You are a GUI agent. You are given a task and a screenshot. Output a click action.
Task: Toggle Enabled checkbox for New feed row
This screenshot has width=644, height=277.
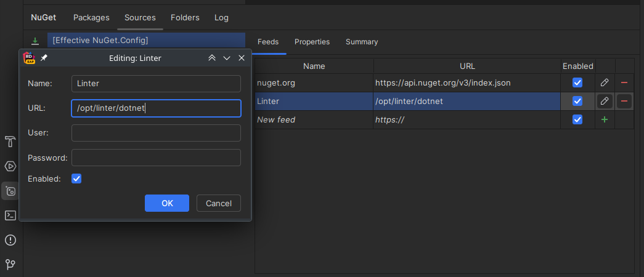[577, 120]
